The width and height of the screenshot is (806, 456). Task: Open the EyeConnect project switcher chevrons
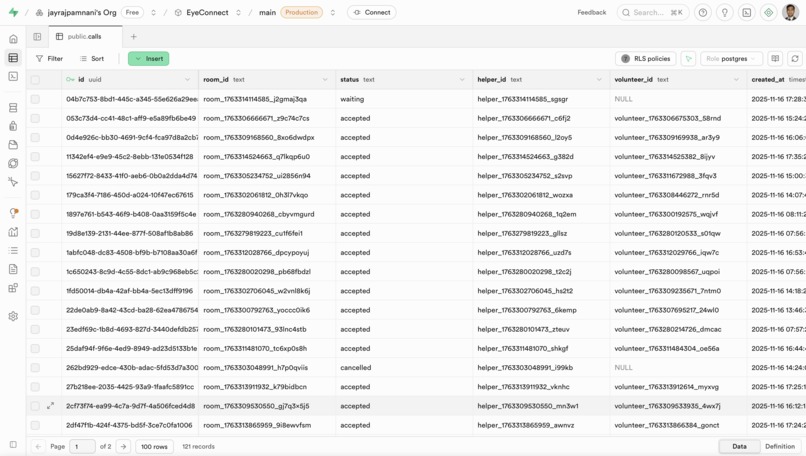click(x=239, y=12)
